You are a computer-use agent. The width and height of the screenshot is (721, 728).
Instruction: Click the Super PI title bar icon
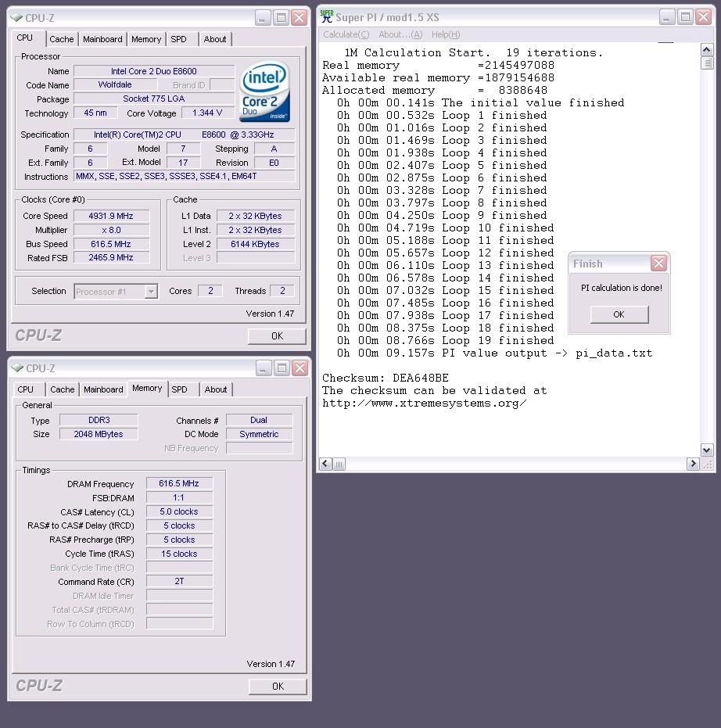coord(327,16)
